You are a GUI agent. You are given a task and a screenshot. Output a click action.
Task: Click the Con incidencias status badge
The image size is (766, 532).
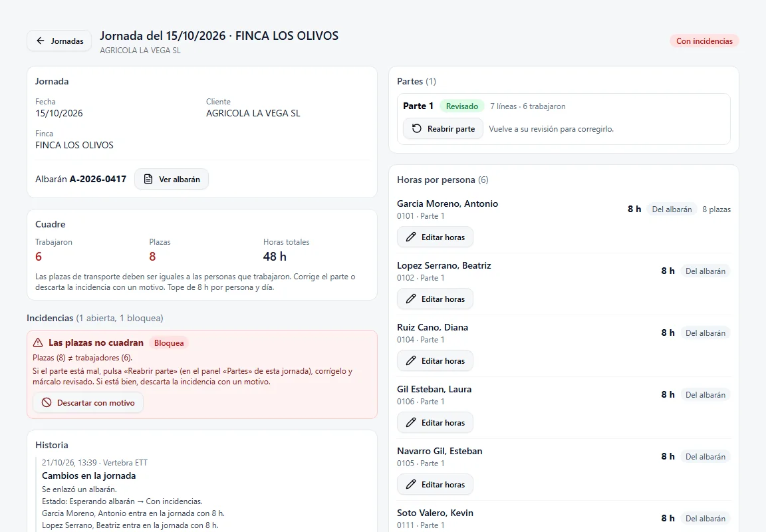click(704, 41)
